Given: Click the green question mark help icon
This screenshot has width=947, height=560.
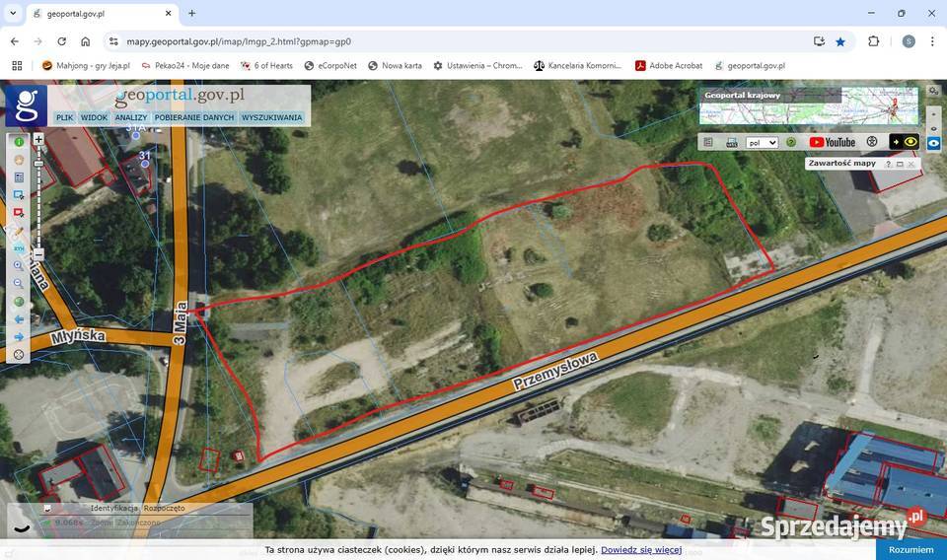Looking at the screenshot, I should pyautogui.click(x=791, y=142).
